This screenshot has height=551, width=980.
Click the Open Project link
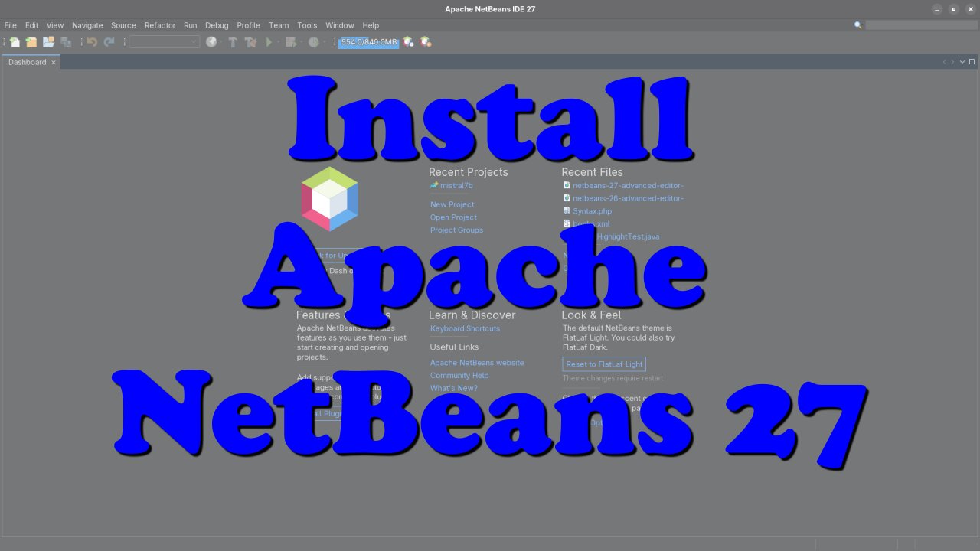[x=453, y=217]
